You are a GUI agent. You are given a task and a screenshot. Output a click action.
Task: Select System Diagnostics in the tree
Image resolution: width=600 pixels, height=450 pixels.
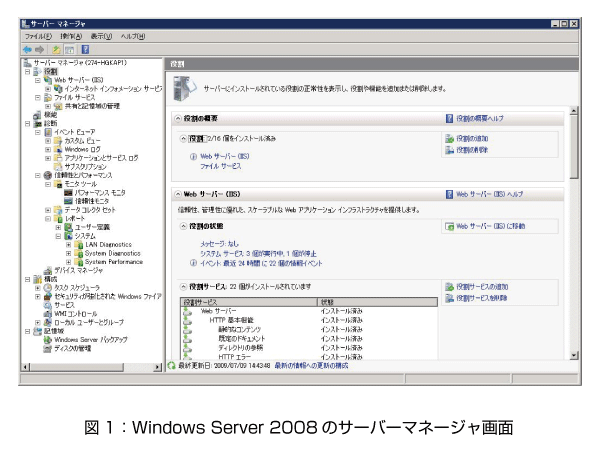pyautogui.click(x=112, y=253)
